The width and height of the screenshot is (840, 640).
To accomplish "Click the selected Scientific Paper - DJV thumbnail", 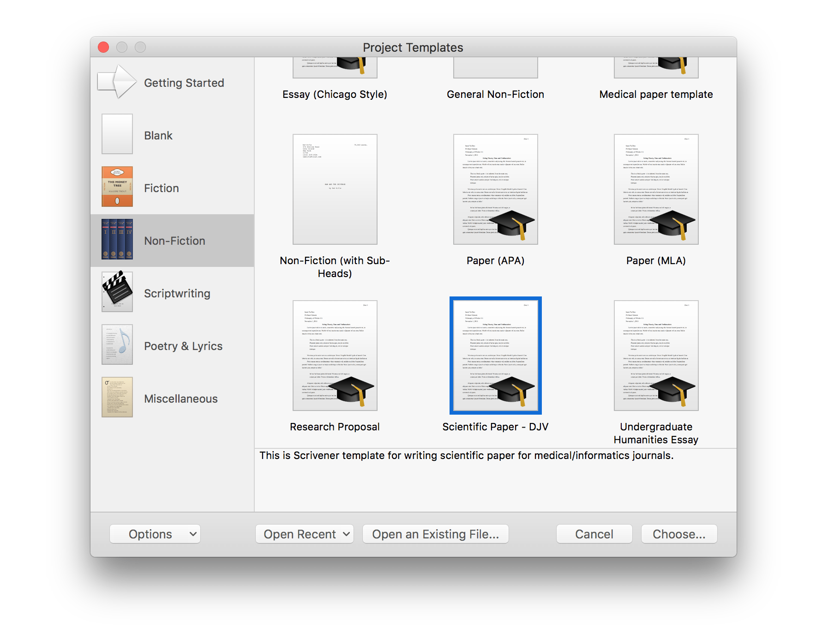I will pos(496,356).
